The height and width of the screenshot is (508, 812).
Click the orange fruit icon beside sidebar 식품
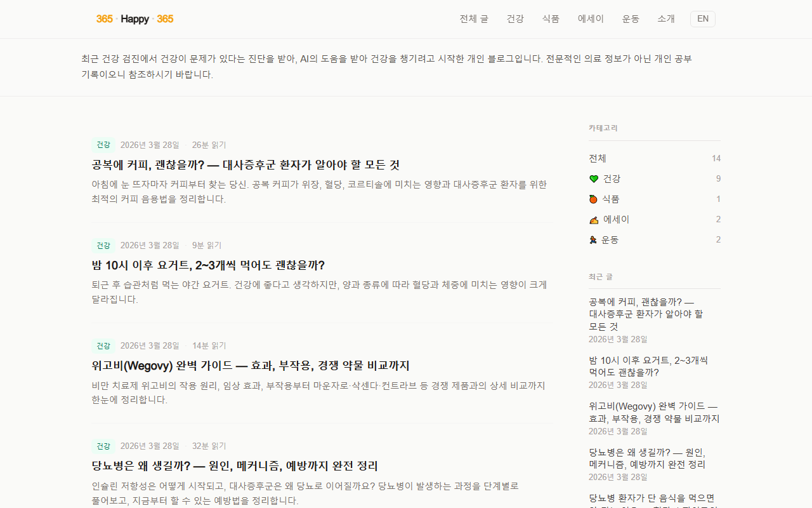[x=593, y=199]
